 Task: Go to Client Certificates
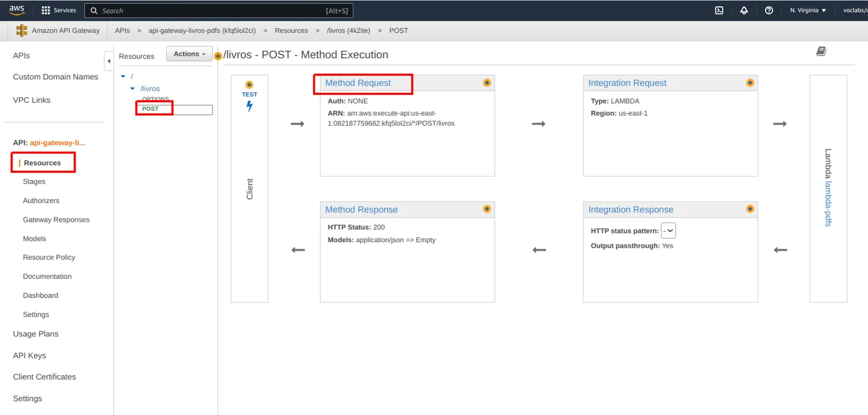coord(45,377)
